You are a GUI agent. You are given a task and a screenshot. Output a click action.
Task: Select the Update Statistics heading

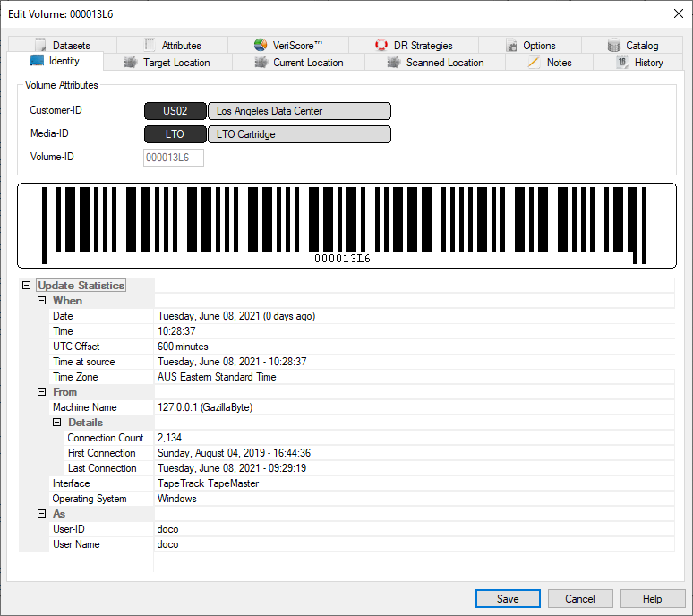coord(81,286)
